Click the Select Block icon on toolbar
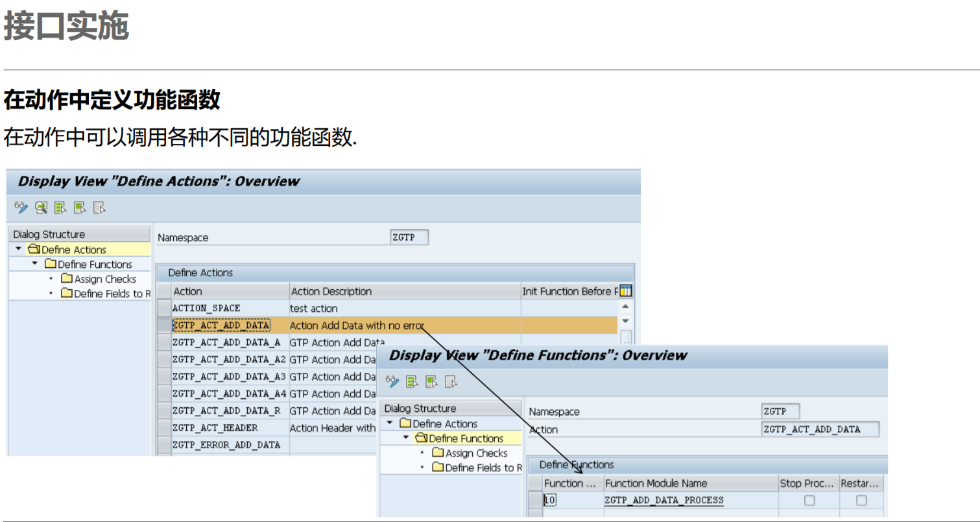Image resolution: width=980 pixels, height=522 pixels. (78, 208)
